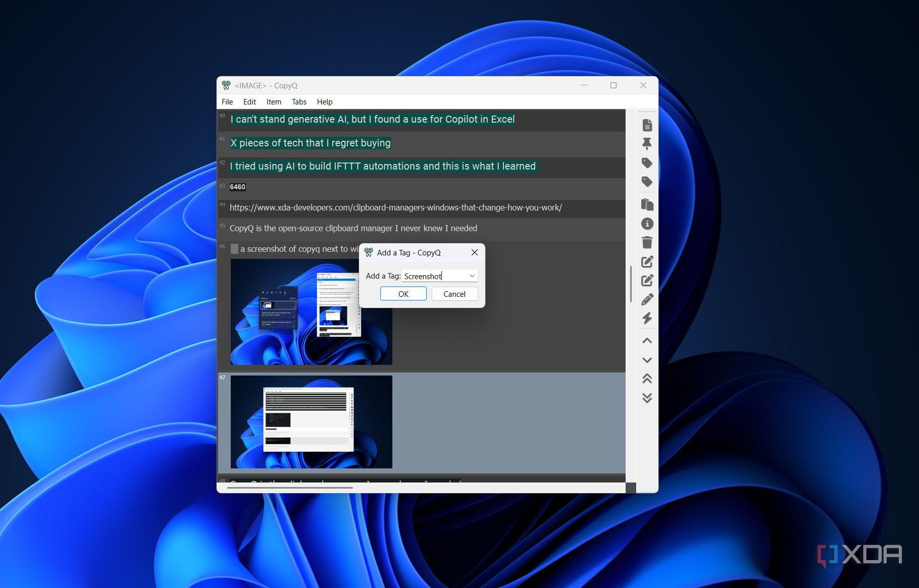919x588 pixels.
Task: Select the xda-developers.com URL item
Action: click(x=421, y=208)
